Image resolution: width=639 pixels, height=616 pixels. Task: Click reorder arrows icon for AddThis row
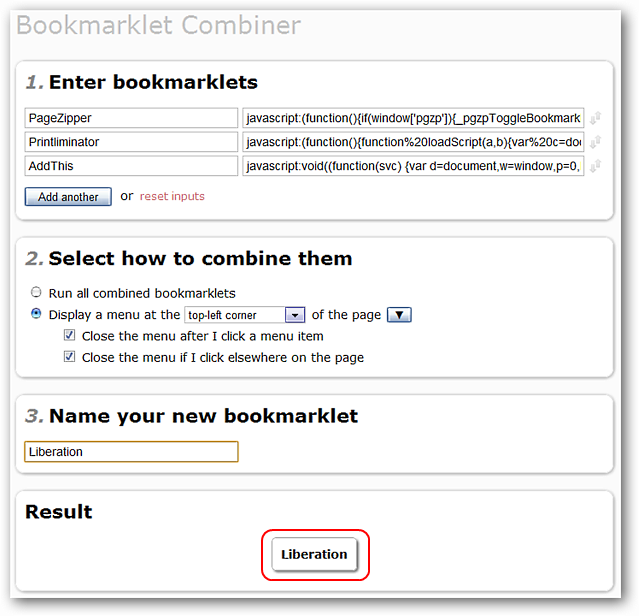click(595, 166)
